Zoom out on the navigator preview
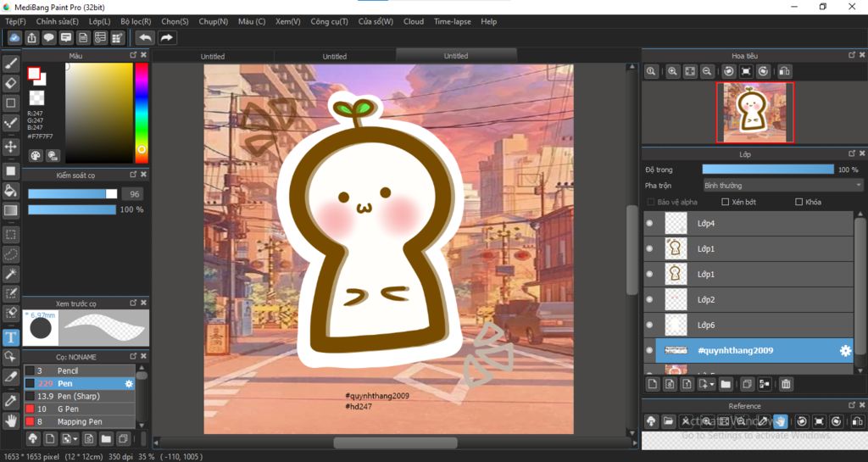Viewport: 868px width, 462px height. pos(707,71)
